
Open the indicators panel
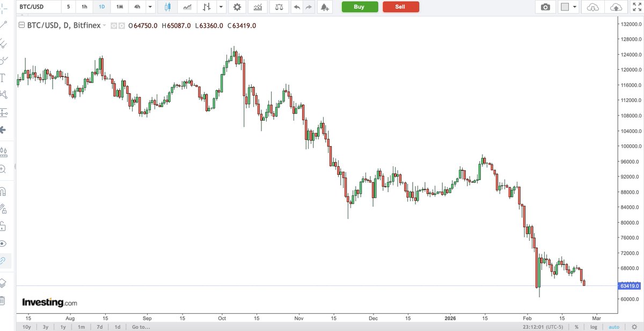pos(258,7)
